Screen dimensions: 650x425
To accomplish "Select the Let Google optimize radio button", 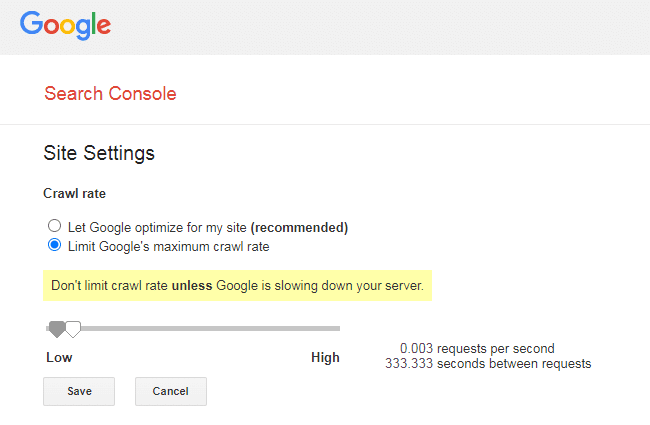I will [54, 226].
